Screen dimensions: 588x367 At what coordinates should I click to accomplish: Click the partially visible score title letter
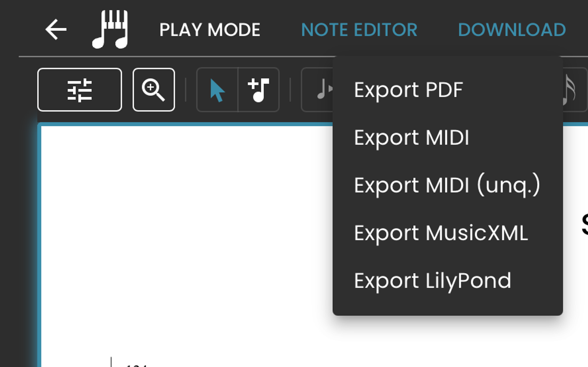(x=585, y=225)
